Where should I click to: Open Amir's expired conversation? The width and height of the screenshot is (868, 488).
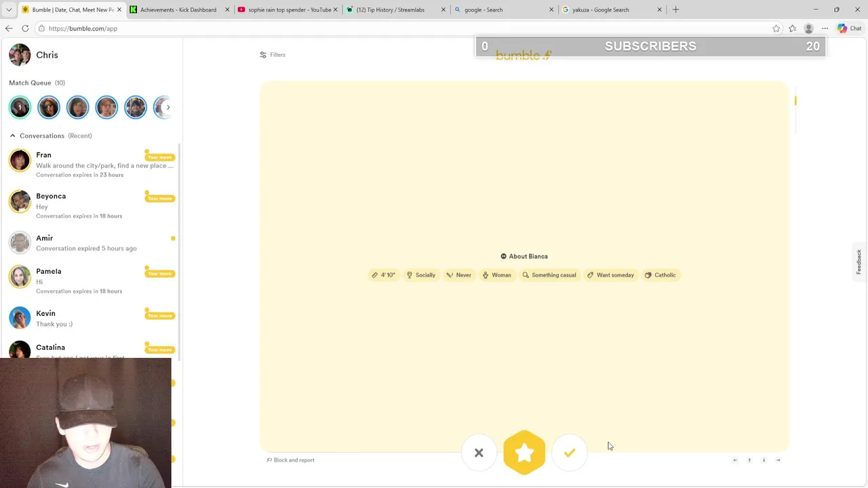92,243
